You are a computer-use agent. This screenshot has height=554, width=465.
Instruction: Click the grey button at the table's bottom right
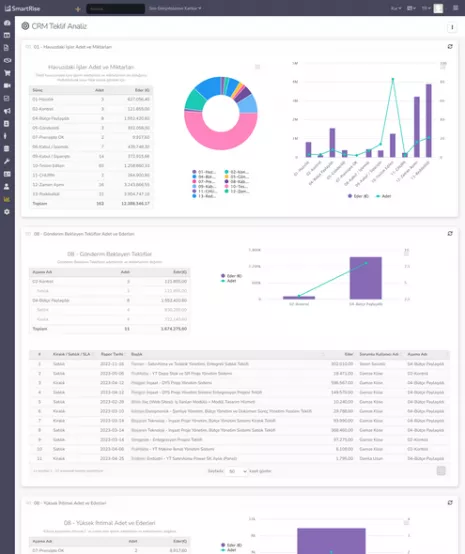pyautogui.click(x=441, y=471)
